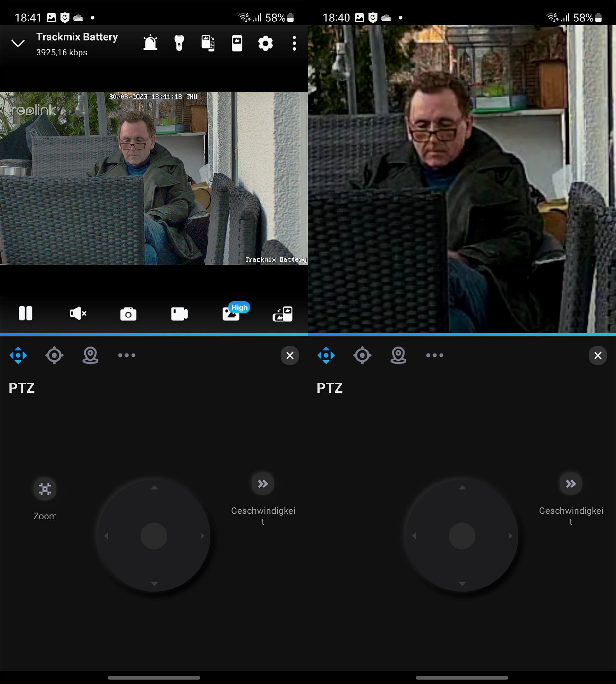
Task: Pan camera right on left joystick
Action: point(202,536)
